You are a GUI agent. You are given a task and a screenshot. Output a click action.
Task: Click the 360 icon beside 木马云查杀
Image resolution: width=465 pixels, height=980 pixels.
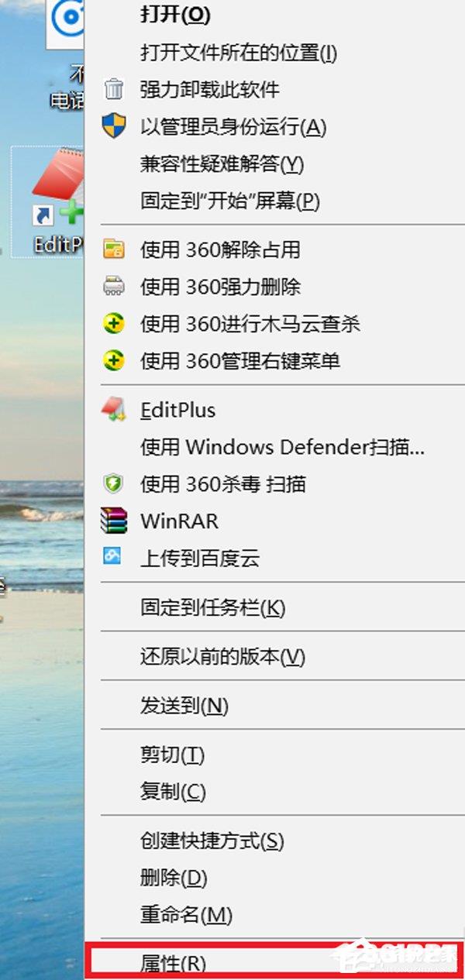[114, 324]
